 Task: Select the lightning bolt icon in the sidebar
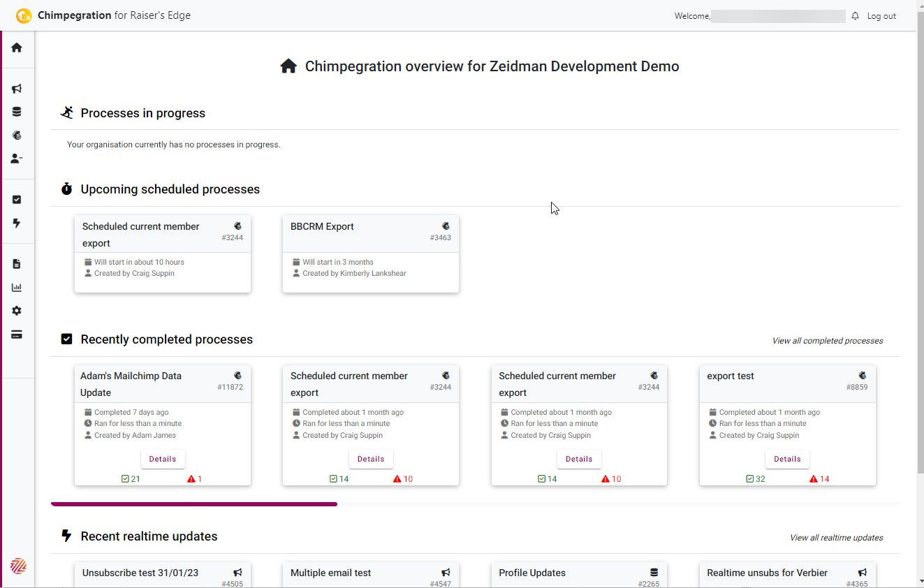coord(17,223)
